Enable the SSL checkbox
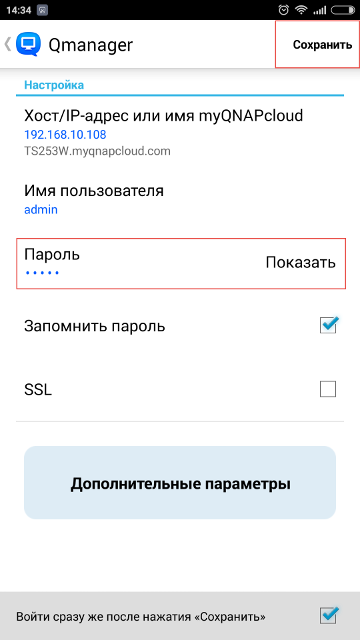The width and height of the screenshot is (360, 640). [328, 389]
